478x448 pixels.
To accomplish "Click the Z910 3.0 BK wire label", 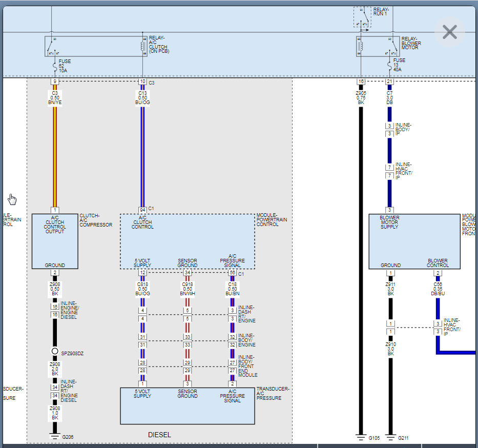I will [390, 349].
